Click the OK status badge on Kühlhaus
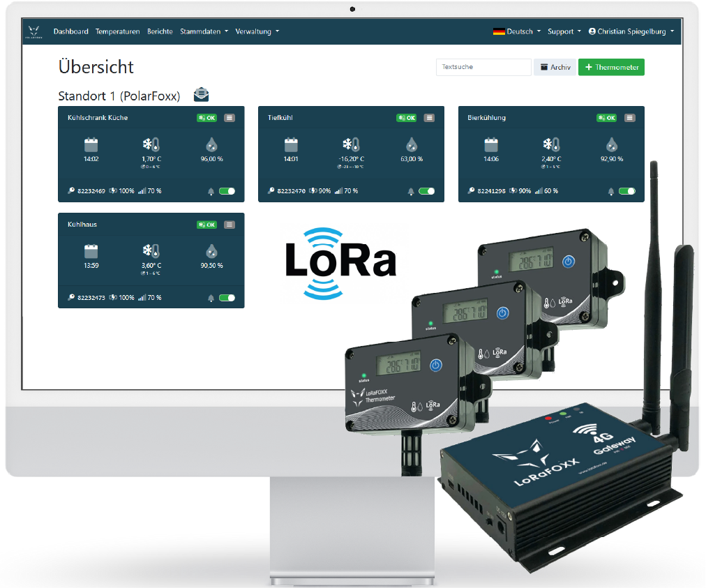This screenshot has height=588, width=706. click(x=206, y=225)
